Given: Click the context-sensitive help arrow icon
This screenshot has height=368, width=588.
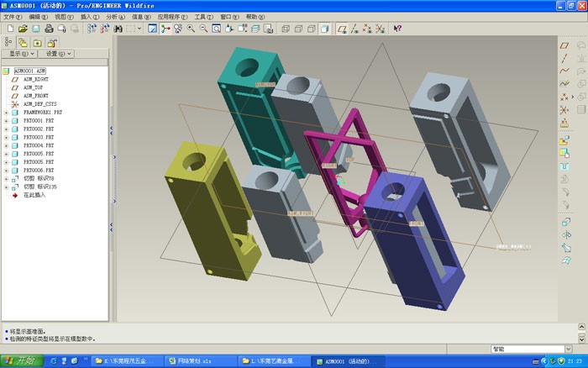Looking at the screenshot, I should click(397, 29).
